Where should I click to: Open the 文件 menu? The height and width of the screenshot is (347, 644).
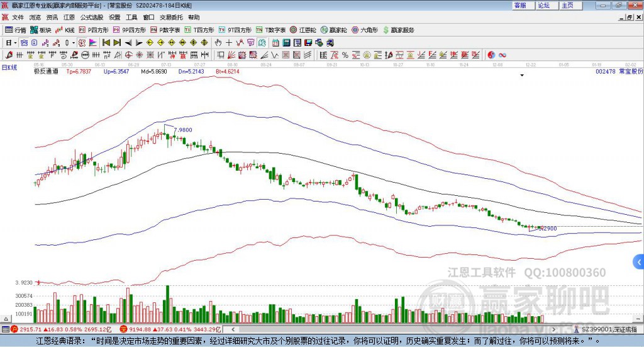18,17
